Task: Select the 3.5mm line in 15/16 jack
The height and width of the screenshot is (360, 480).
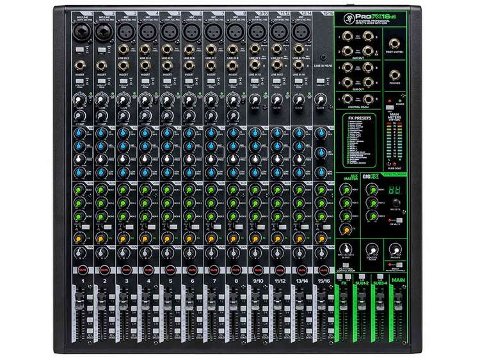Action: point(323,58)
